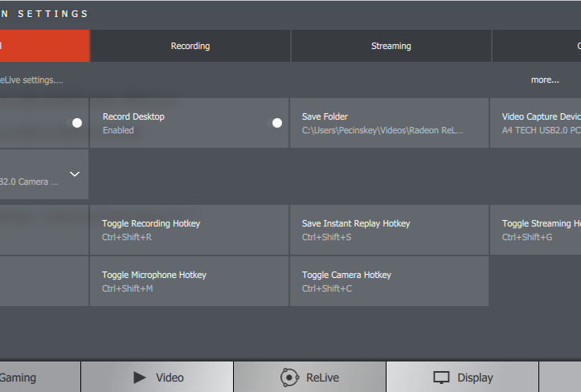Expand the camera selection dropdown chevron
Viewport: 581px width, 392px height.
pos(75,174)
